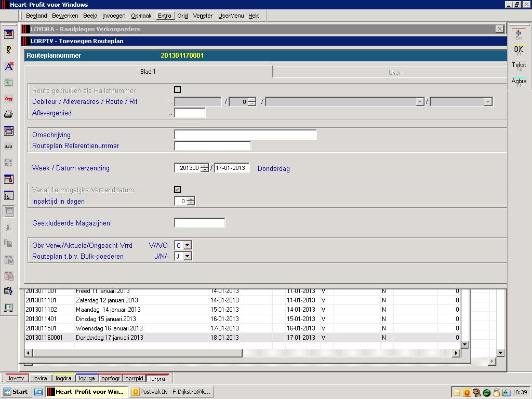Click the bar chart window icon
Image resolution: width=532 pixels, height=399 pixels.
point(8,195)
